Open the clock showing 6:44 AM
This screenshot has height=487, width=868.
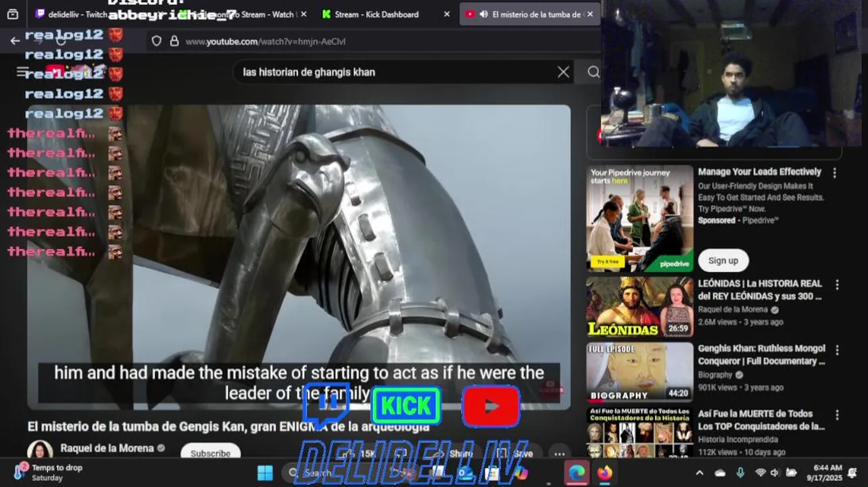[x=824, y=472]
